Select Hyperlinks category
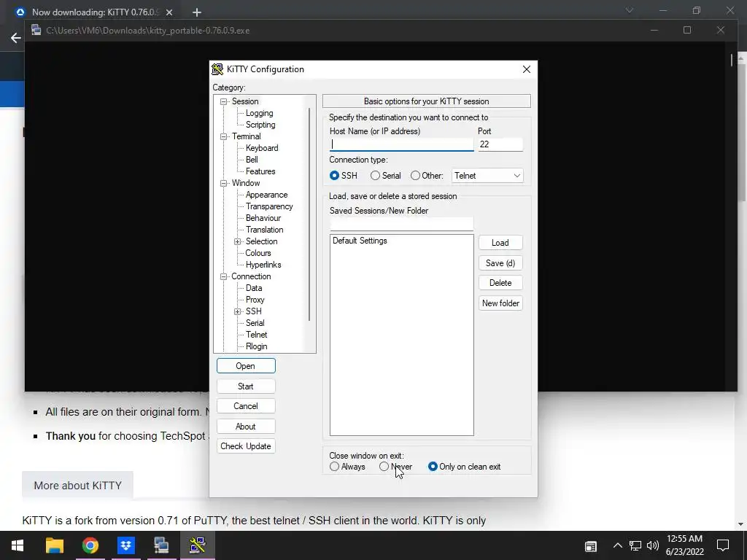 point(263,265)
